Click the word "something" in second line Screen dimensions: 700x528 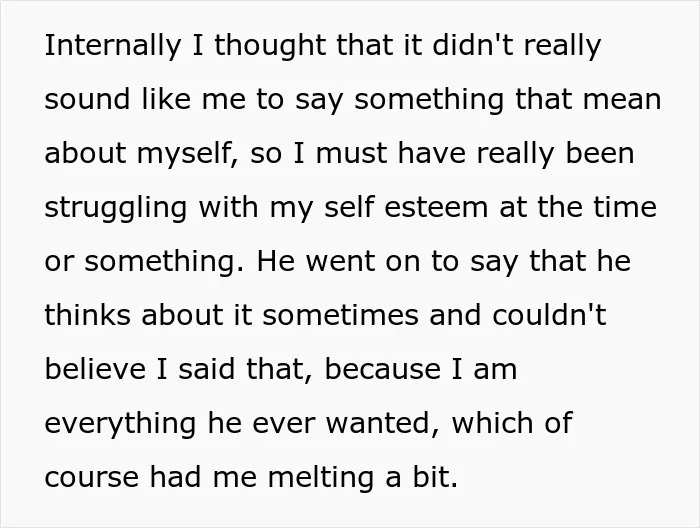coord(429,100)
